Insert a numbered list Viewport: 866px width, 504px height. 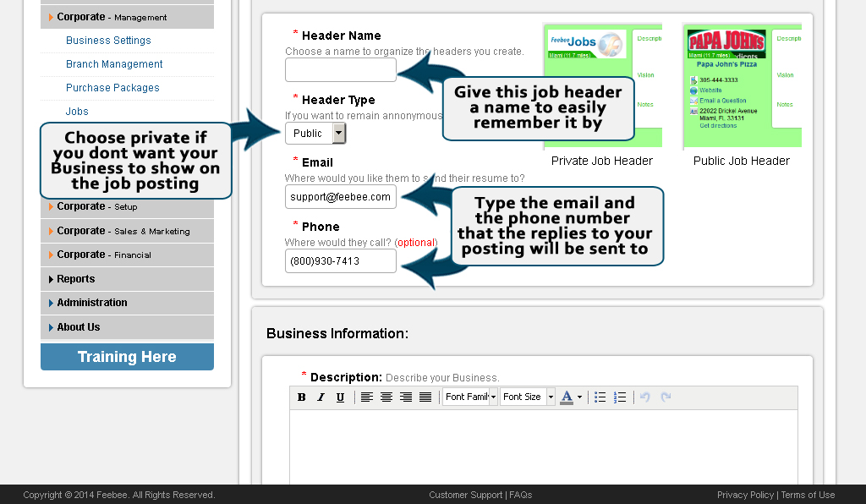[x=619, y=397]
